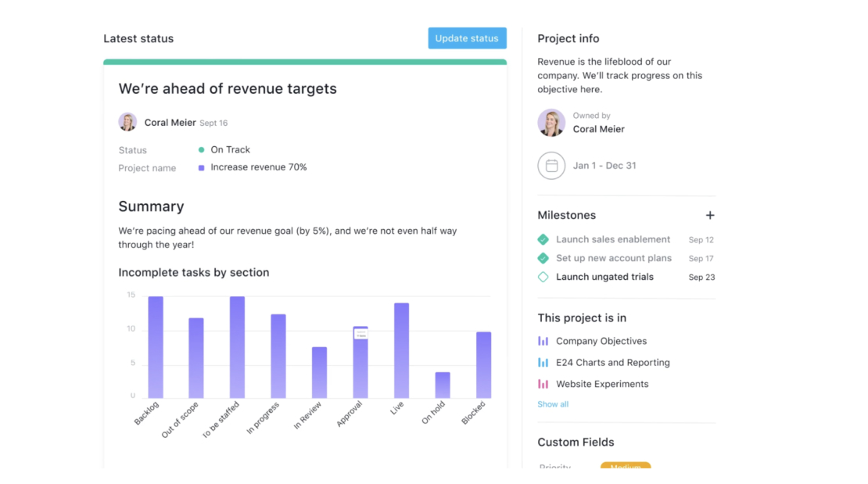Click the purple Increase revenue project square
This screenshot has height=484, width=868.
click(x=202, y=167)
